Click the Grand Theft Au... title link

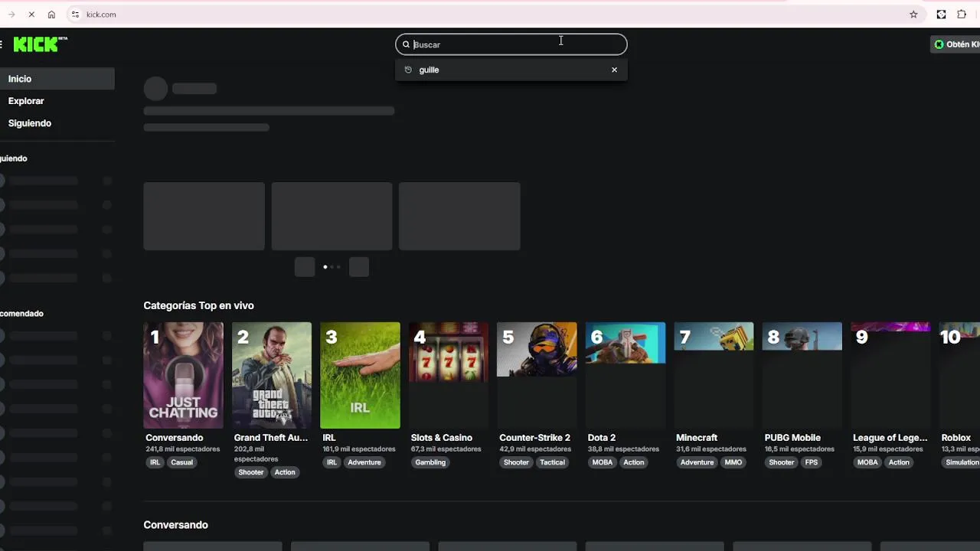tap(271, 438)
